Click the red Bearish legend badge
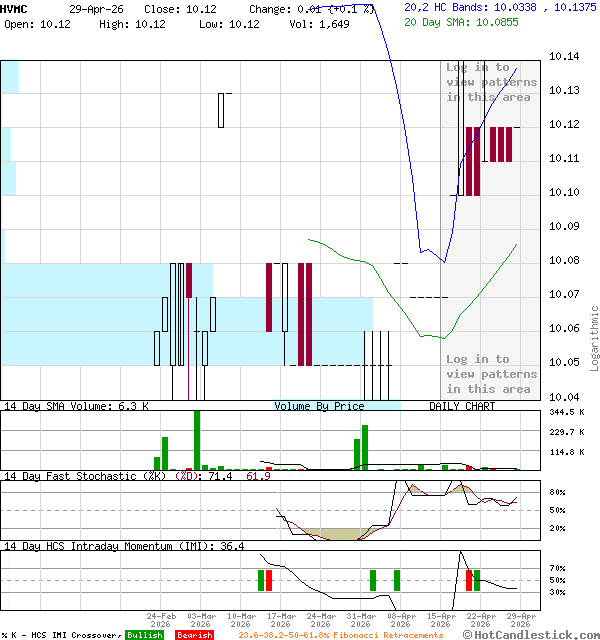 194,635
